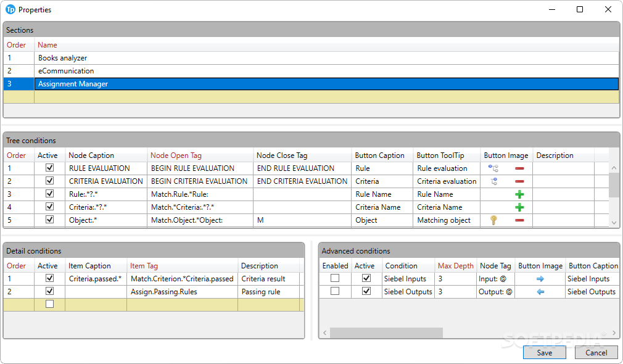Click the BEGIN RULE EVALUATION open tag cell
623x364 pixels.
[x=200, y=168]
